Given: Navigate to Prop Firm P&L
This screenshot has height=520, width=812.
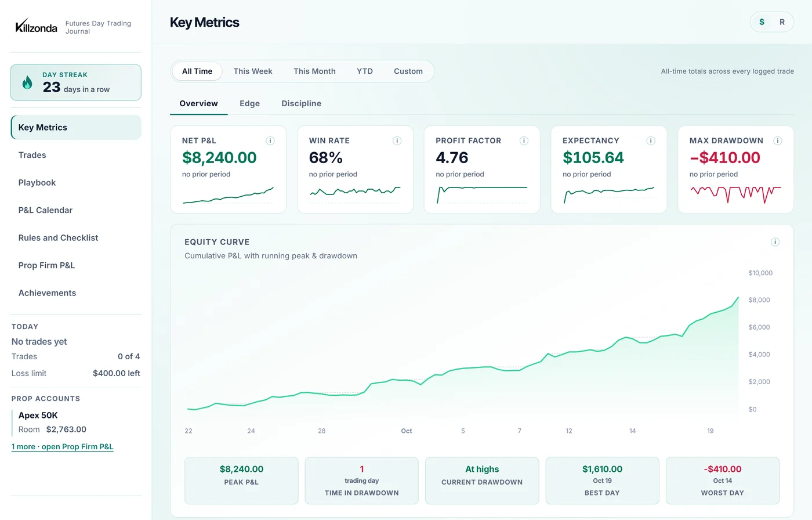Looking at the screenshot, I should 76,265.
